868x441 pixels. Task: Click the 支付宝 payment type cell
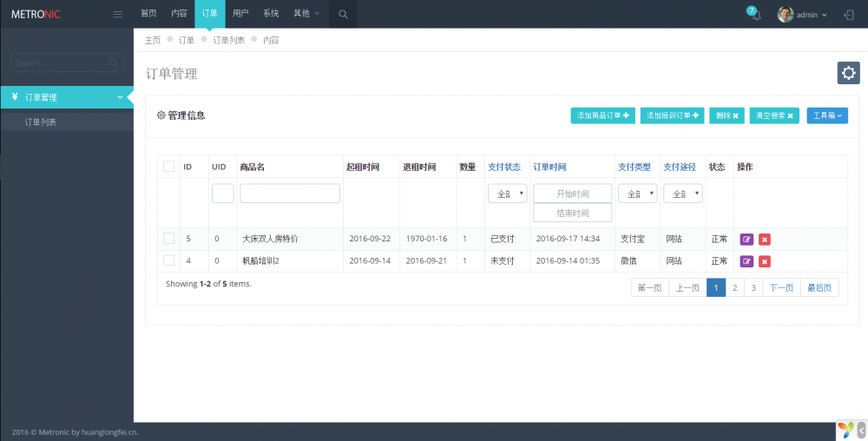coord(633,239)
